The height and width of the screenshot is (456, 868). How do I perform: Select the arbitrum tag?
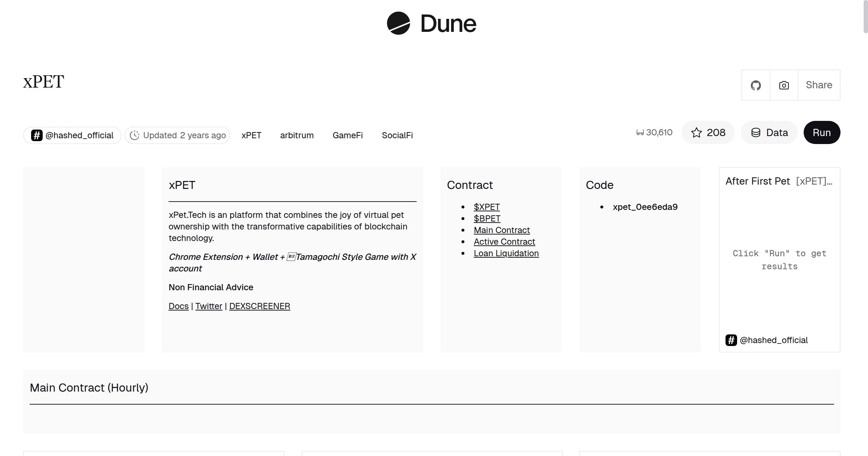click(x=297, y=135)
